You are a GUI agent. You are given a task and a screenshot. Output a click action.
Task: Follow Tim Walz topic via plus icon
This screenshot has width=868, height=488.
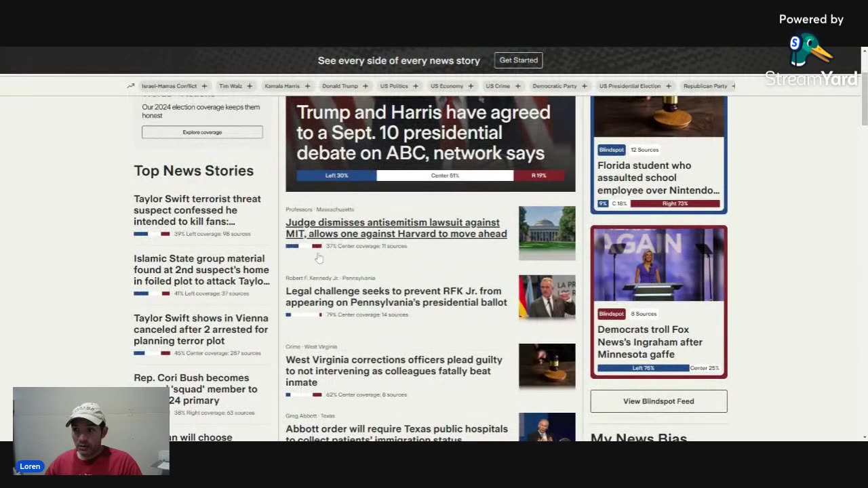click(250, 86)
